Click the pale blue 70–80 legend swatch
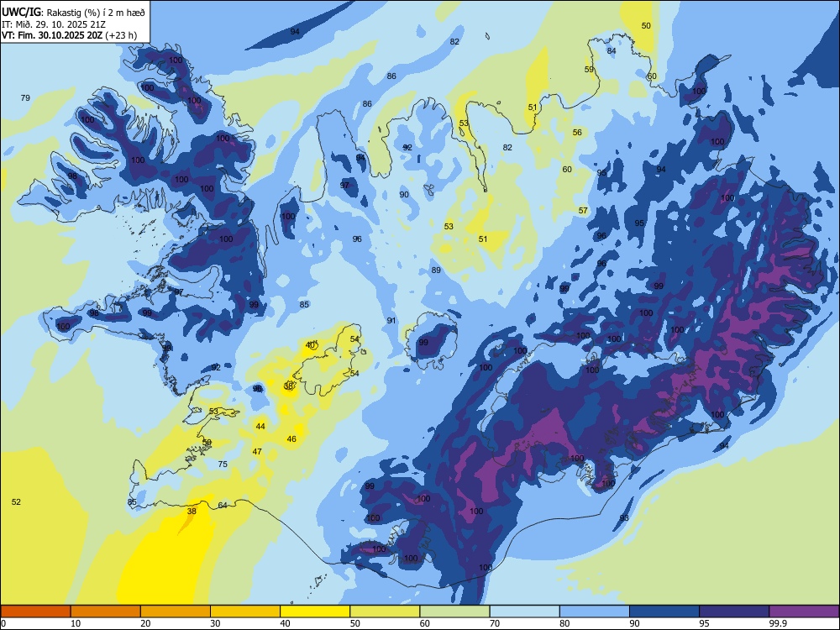The height and width of the screenshot is (630, 840). tap(524, 612)
